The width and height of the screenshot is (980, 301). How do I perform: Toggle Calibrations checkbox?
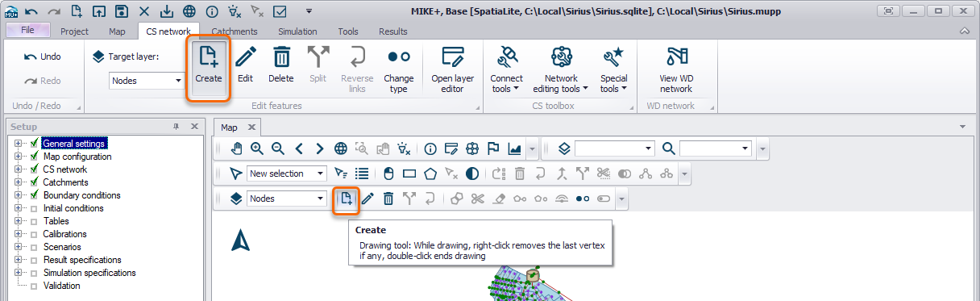point(34,234)
